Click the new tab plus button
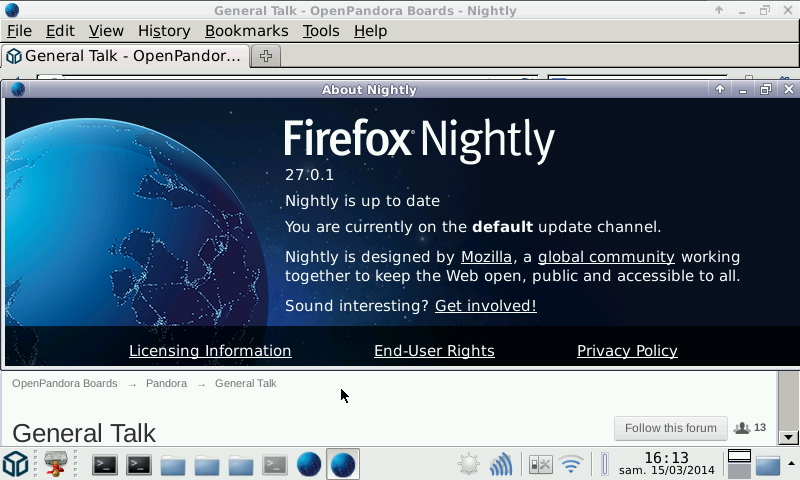The width and height of the screenshot is (800, 480). (x=266, y=56)
